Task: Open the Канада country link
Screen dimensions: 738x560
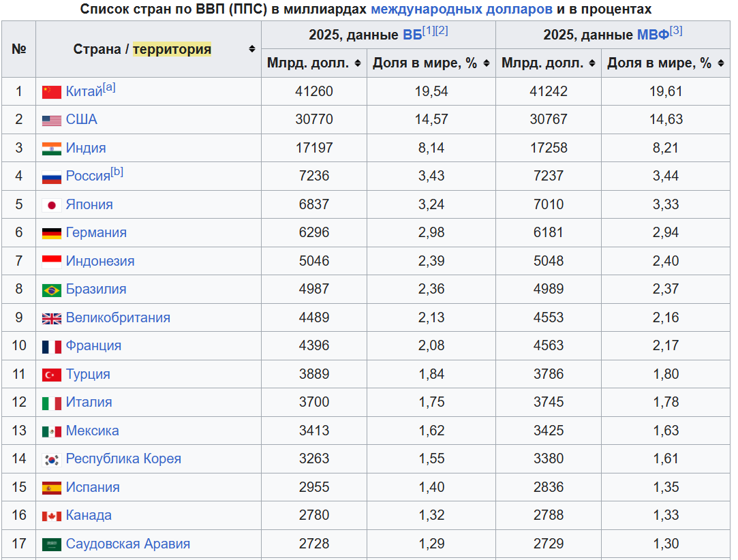Action: click(x=89, y=515)
